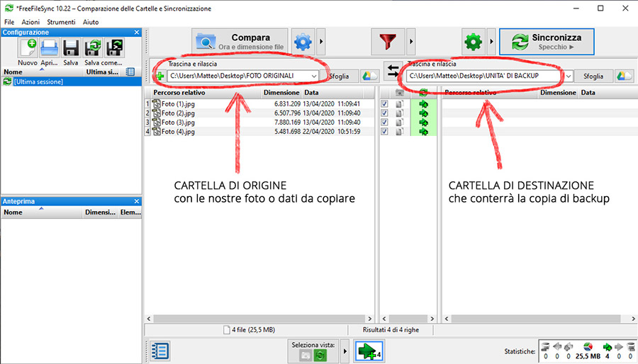Sort Anteprima panel by Nome column
The height and width of the screenshot is (364, 638).
click(x=42, y=212)
